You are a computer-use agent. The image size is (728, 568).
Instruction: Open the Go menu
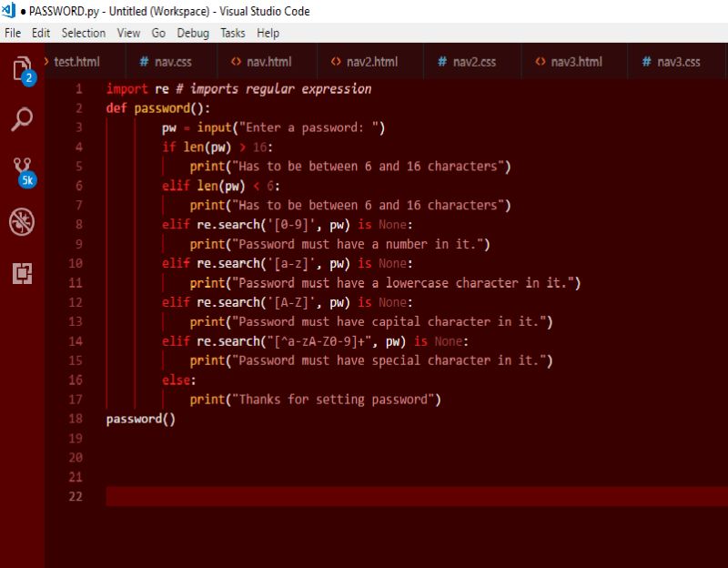(158, 33)
